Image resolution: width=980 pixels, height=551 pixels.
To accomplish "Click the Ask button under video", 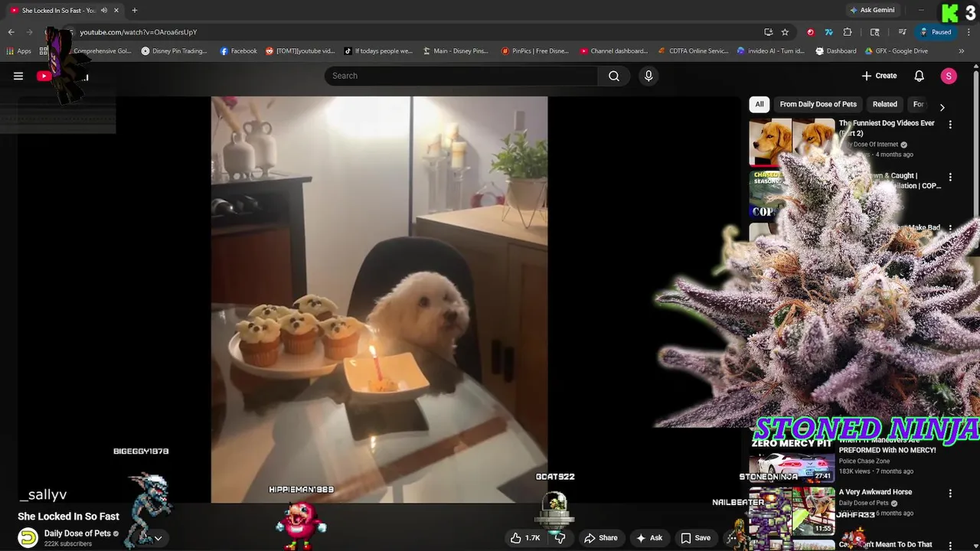I will [649, 538].
